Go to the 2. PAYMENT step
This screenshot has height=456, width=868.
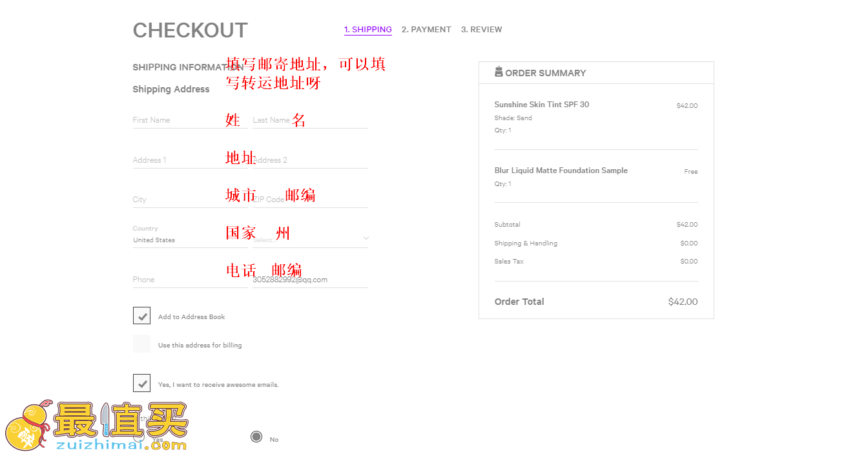coord(426,30)
